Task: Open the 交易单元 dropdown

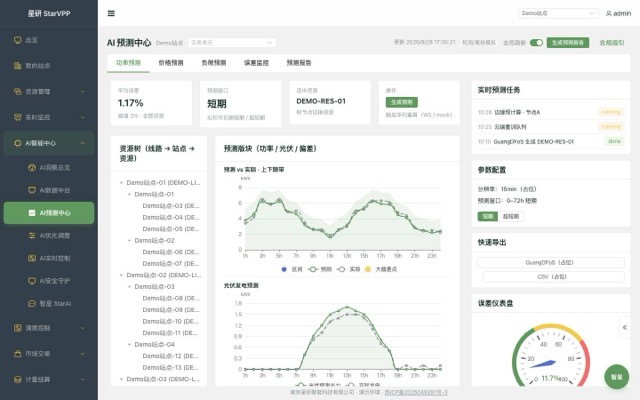Action: click(231, 42)
